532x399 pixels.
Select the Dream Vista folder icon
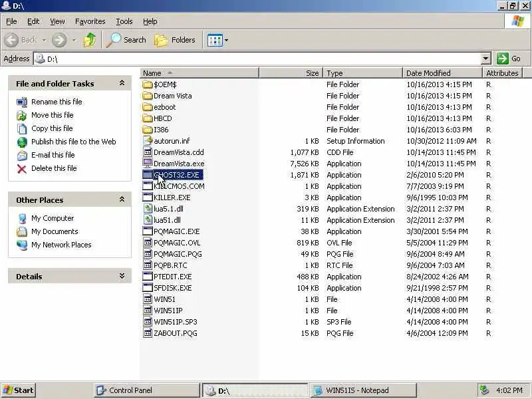(148, 96)
